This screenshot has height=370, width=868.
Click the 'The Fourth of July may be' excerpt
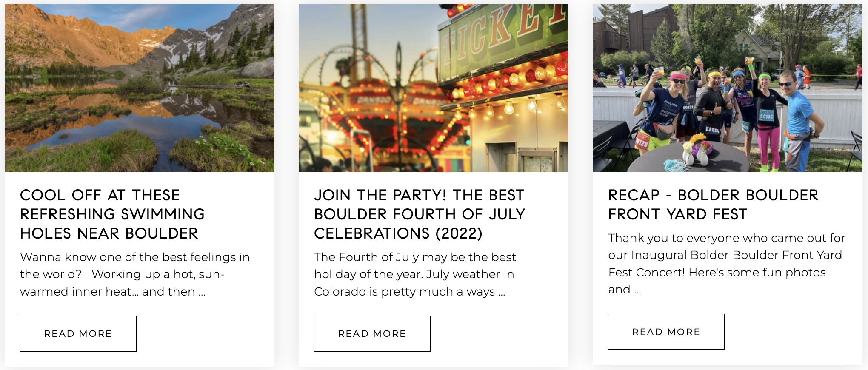tap(414, 274)
